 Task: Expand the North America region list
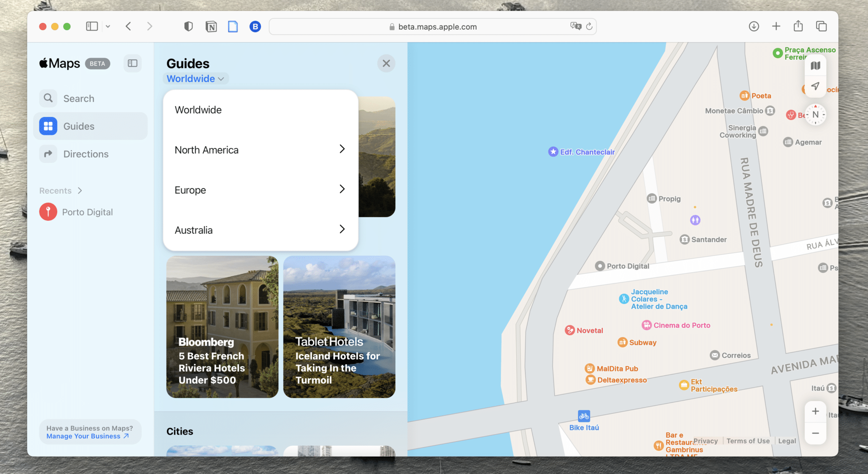[260, 150]
